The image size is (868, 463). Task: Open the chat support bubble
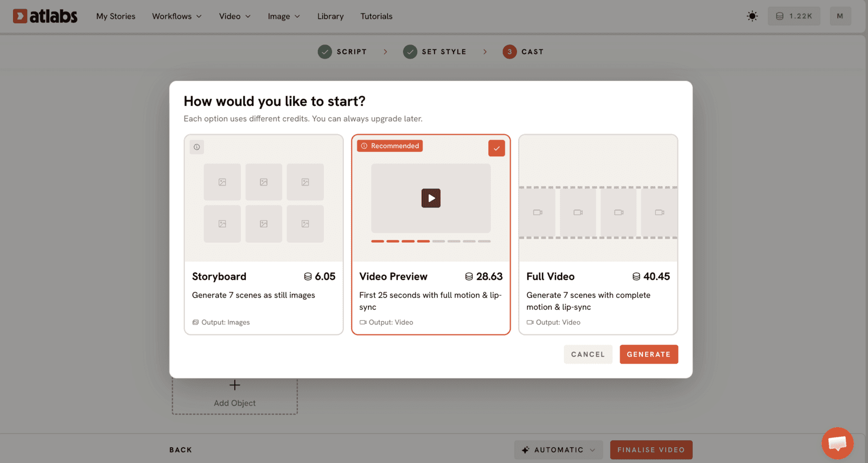pyautogui.click(x=837, y=443)
